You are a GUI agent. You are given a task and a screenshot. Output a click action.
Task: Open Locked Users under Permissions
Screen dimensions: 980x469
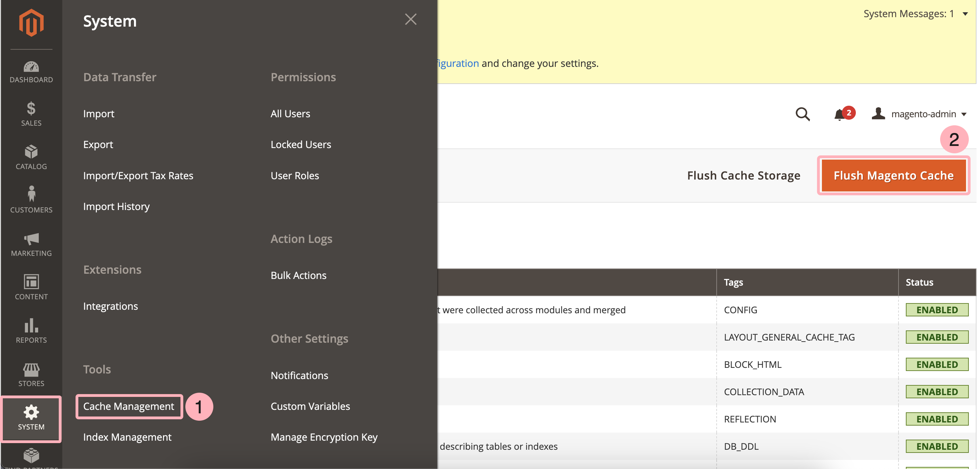coord(300,144)
